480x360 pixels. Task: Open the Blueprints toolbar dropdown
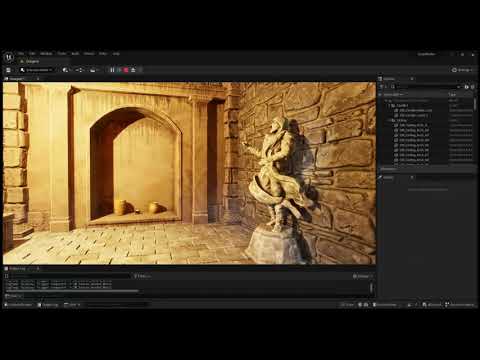tap(80, 70)
